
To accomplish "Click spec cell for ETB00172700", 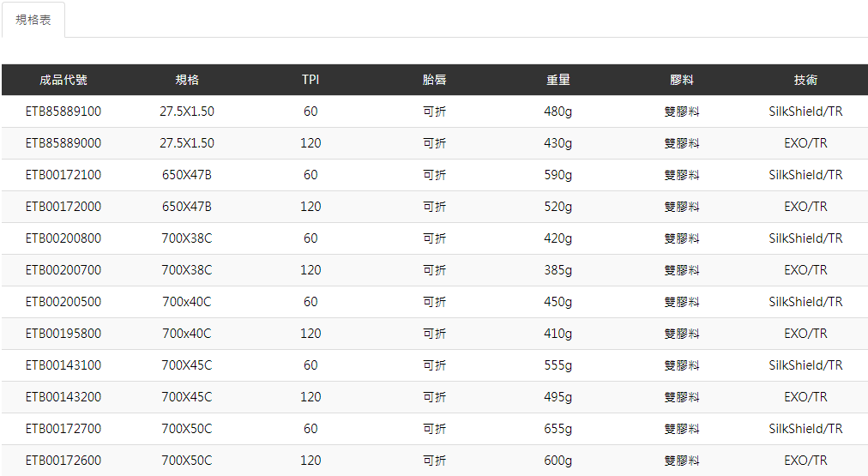I will pyautogui.click(x=187, y=429).
